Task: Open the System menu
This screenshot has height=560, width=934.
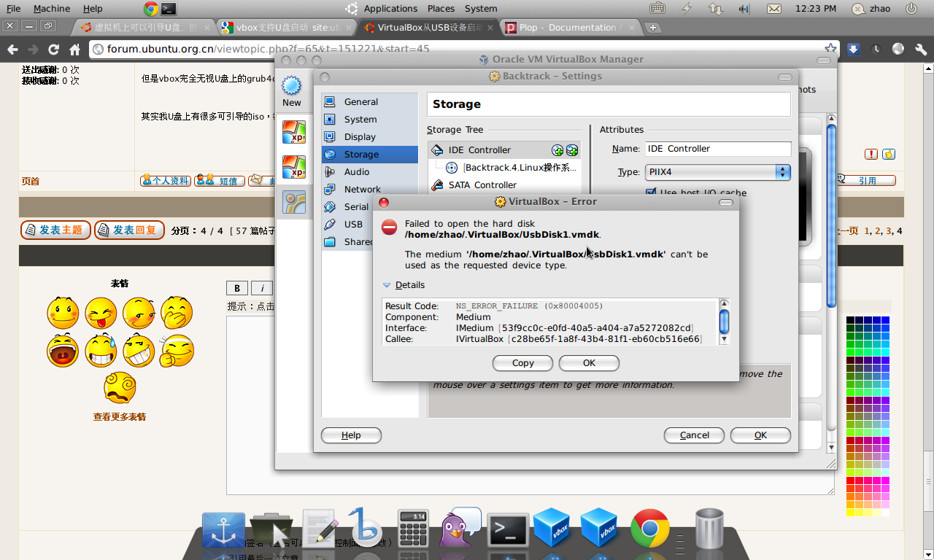Action: tap(481, 9)
